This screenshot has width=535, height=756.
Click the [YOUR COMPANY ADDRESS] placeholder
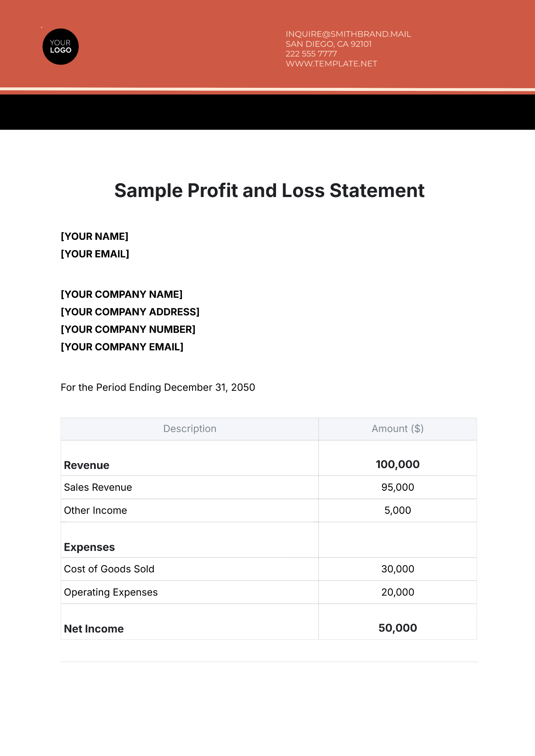tap(130, 312)
